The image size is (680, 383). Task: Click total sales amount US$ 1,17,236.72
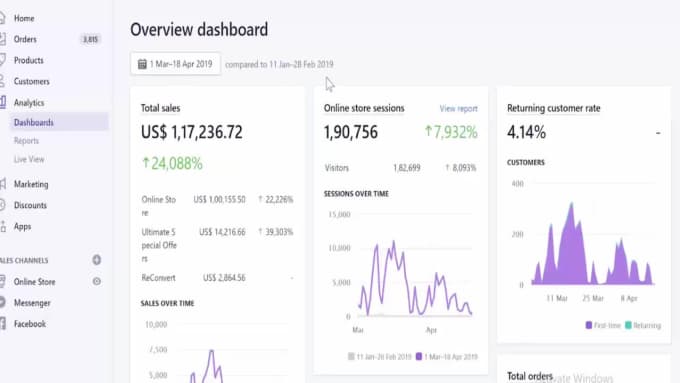[x=192, y=132]
